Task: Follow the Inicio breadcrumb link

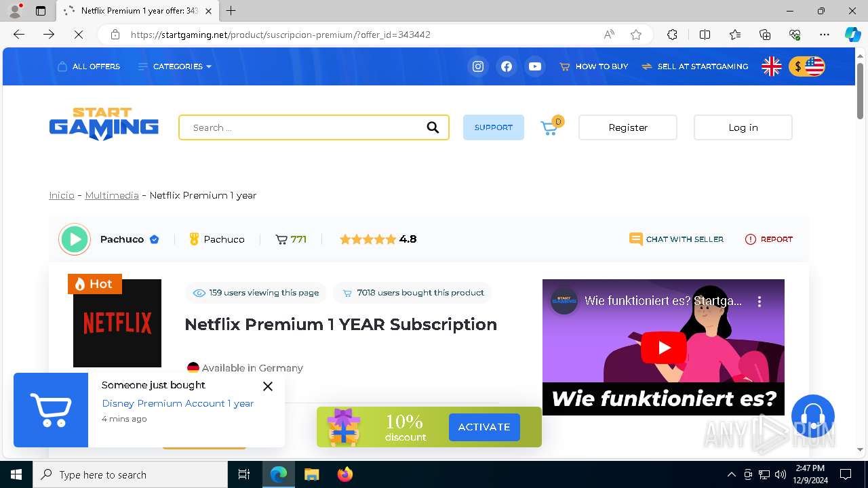Action: click(62, 195)
